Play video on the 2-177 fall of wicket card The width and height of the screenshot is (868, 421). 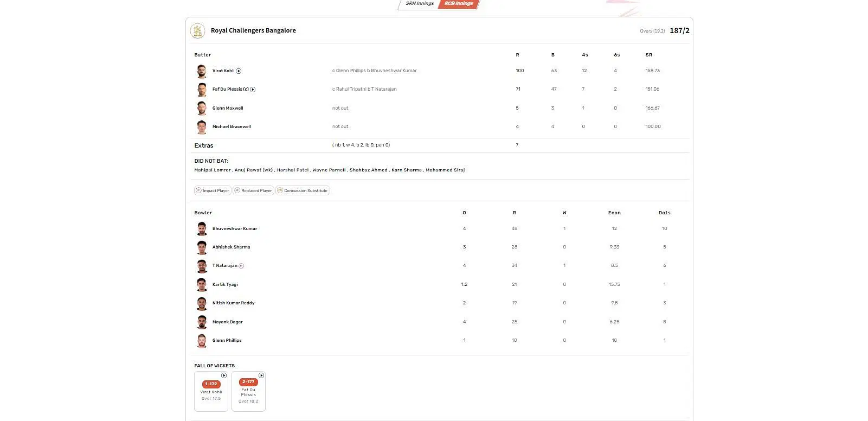tap(261, 375)
